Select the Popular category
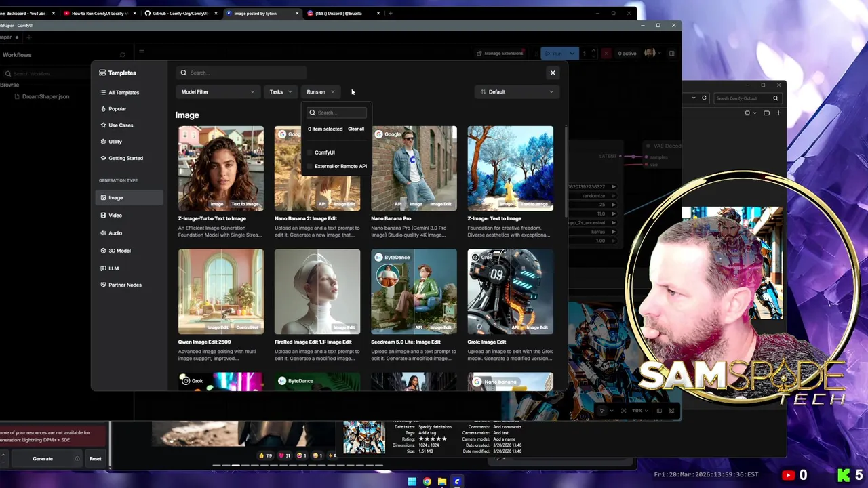The height and width of the screenshot is (488, 868). 130,108
